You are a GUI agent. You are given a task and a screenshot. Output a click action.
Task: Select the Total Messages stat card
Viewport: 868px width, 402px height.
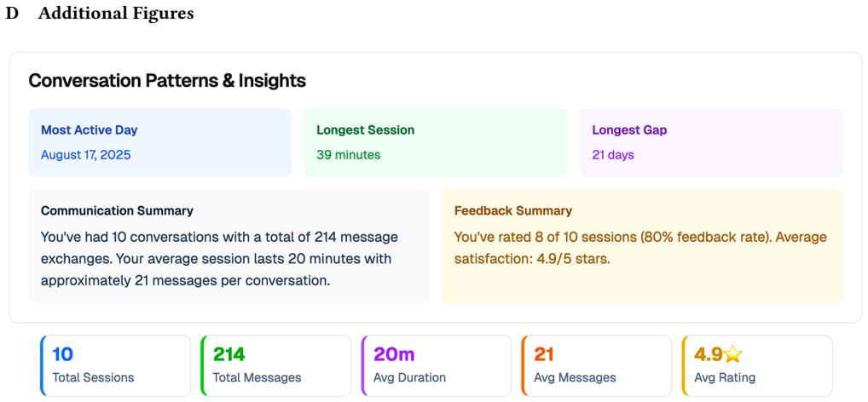tap(276, 365)
